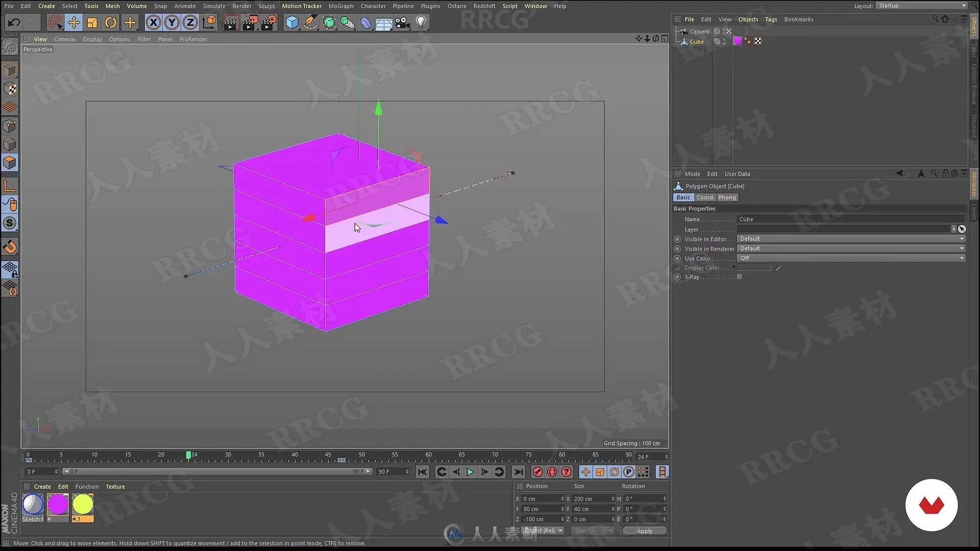Enable Polygons mode in left sidebar
The height and width of the screenshot is (551, 980).
(10, 163)
